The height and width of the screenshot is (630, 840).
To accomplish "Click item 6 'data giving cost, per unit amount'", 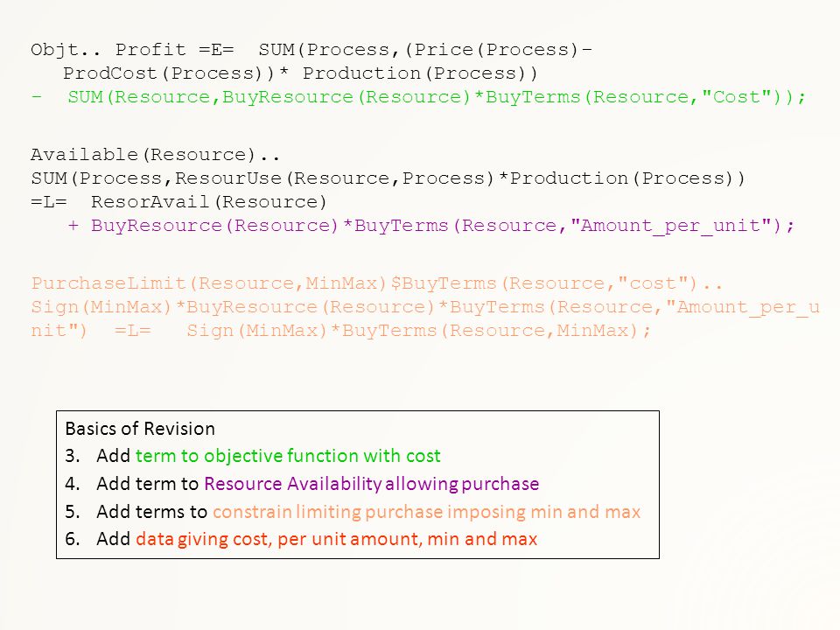I will pos(336,539).
